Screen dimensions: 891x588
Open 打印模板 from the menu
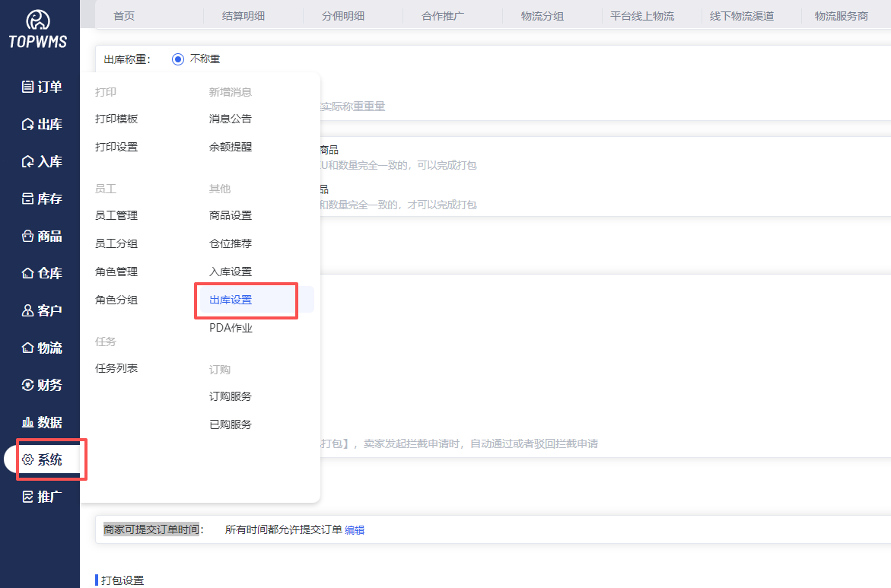(116, 119)
